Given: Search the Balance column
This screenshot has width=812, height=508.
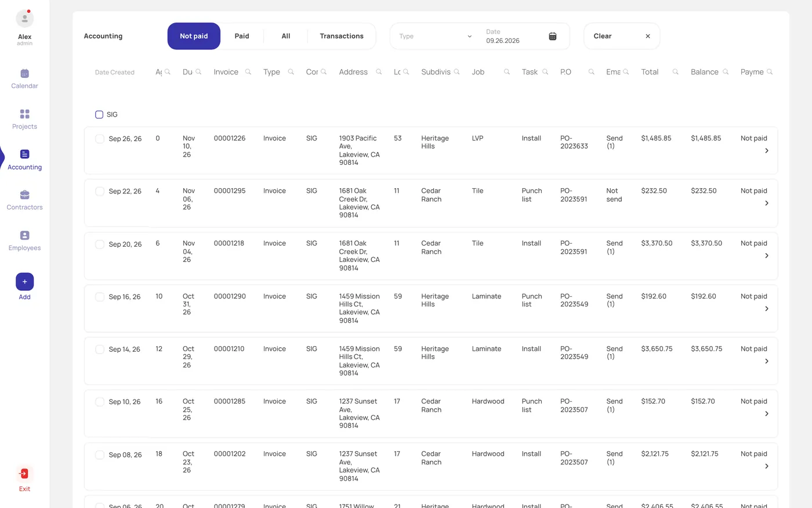Looking at the screenshot, I should click(x=726, y=72).
